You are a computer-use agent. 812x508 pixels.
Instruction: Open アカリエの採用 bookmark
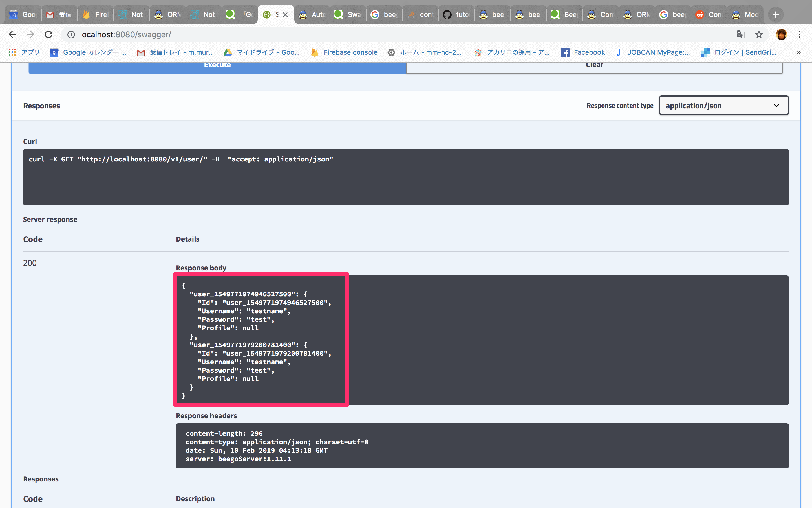click(x=512, y=52)
